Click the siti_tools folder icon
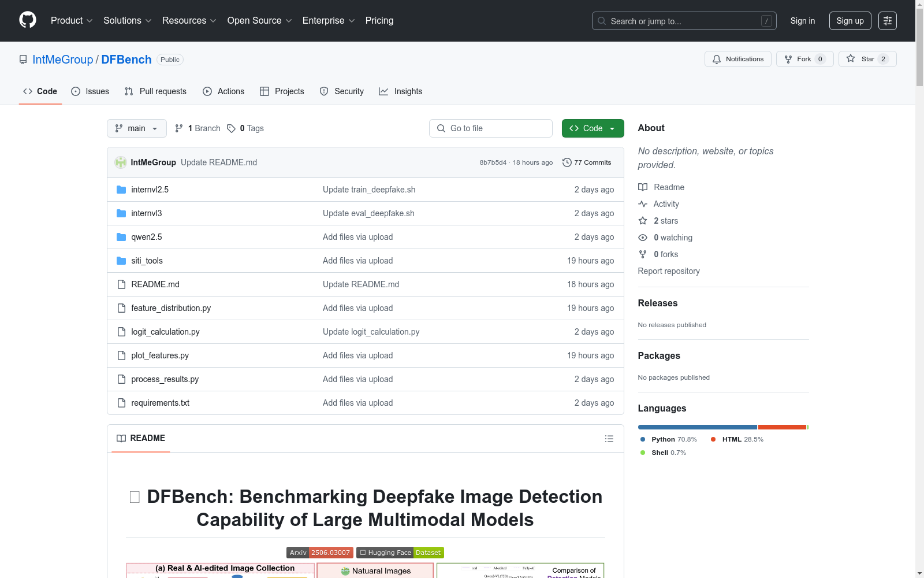Image resolution: width=924 pixels, height=578 pixels. tap(121, 261)
